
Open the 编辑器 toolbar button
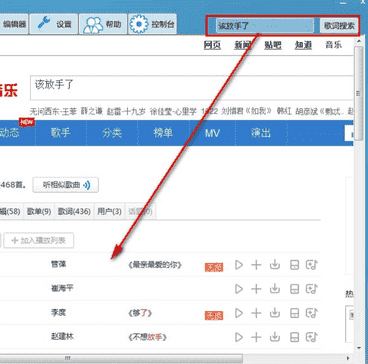point(14,24)
